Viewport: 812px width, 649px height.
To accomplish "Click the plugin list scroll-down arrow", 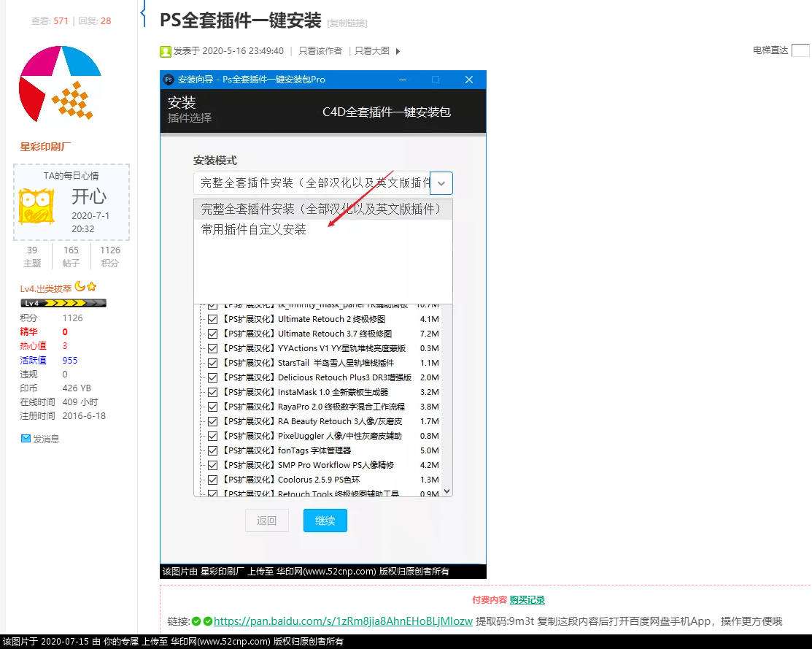I will [x=447, y=491].
